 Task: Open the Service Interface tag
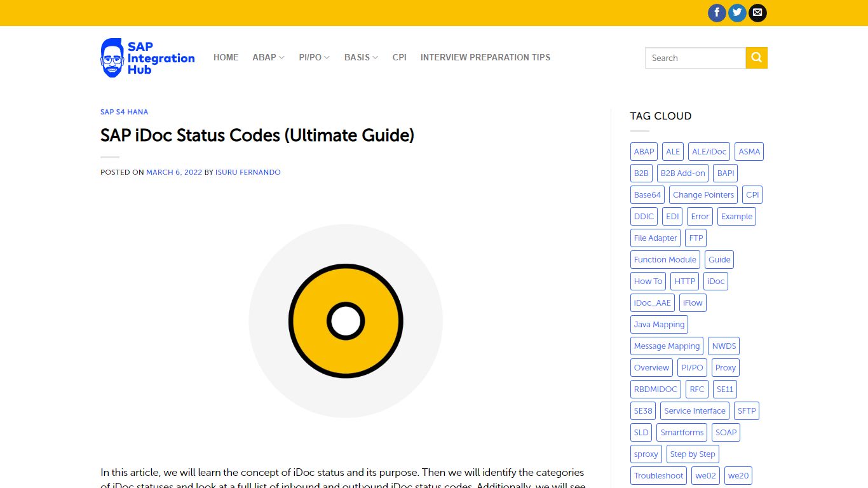(695, 411)
